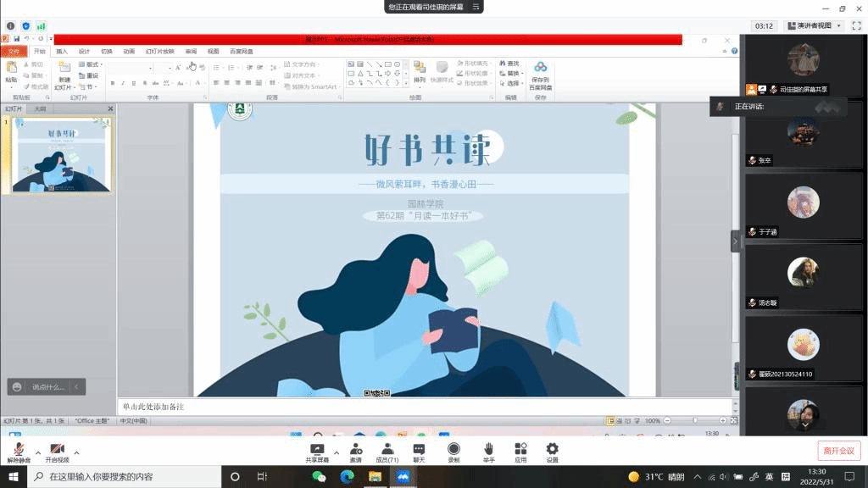
Task: Open the 邀请 invite icon
Action: tap(355, 450)
